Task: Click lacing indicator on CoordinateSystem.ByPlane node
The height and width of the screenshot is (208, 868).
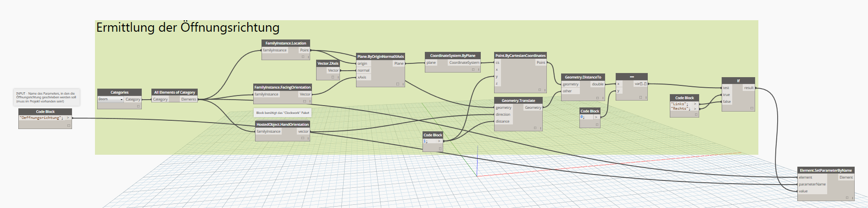Action: tap(479, 69)
